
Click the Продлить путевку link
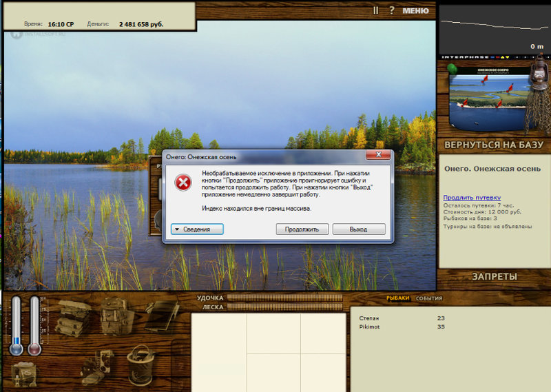[x=472, y=198]
